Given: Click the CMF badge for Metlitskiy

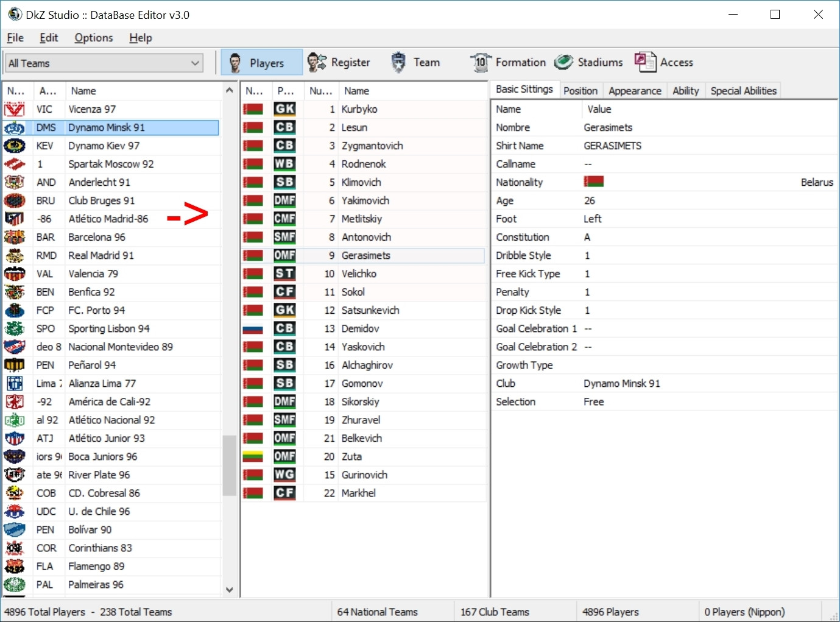Looking at the screenshot, I should pos(284,219).
